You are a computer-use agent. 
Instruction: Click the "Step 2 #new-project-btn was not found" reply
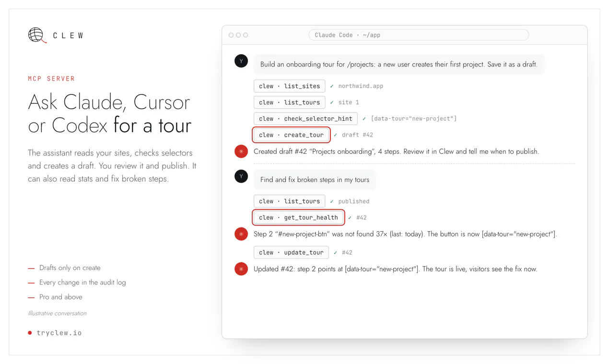pyautogui.click(x=405, y=234)
